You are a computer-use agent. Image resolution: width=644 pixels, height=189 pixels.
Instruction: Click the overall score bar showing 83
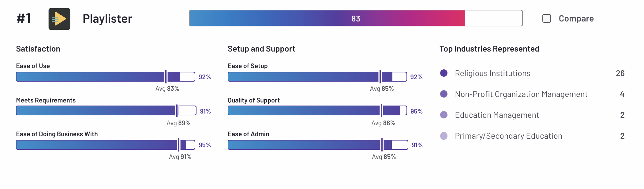pos(356,18)
